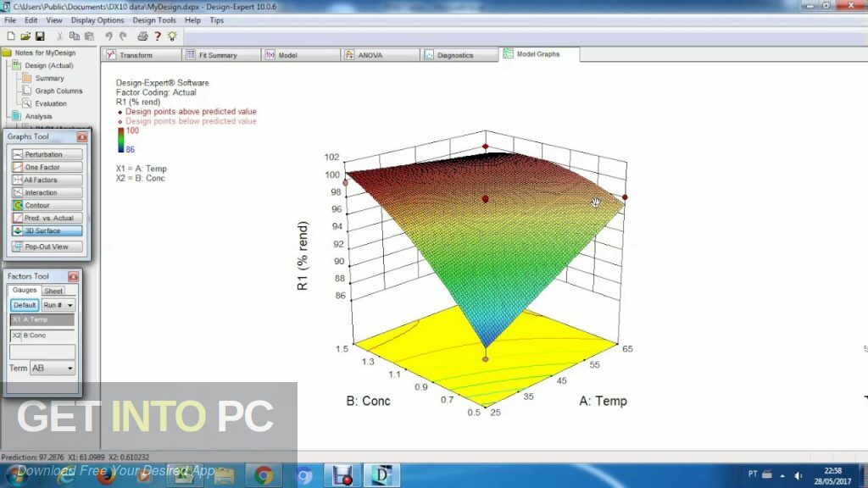The image size is (868, 488).
Task: Select the Pred. vs. Actual graph button
Action: tap(47, 218)
